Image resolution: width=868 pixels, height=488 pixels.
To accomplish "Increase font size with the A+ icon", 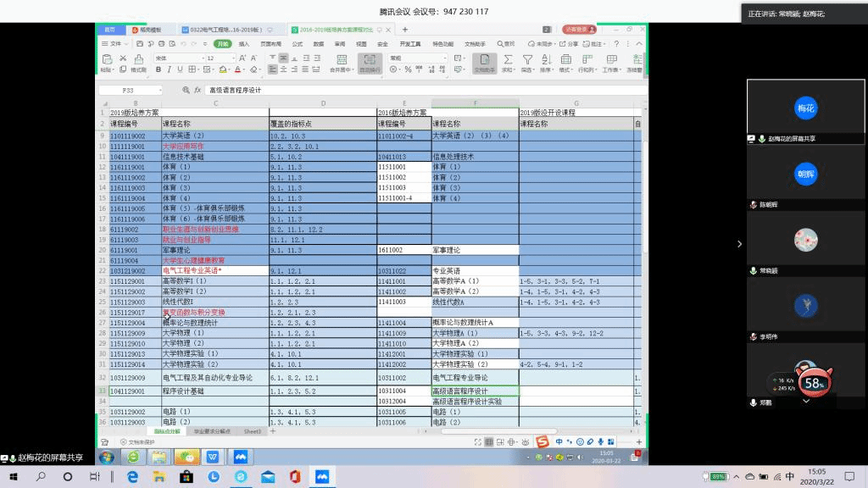I will (x=242, y=58).
